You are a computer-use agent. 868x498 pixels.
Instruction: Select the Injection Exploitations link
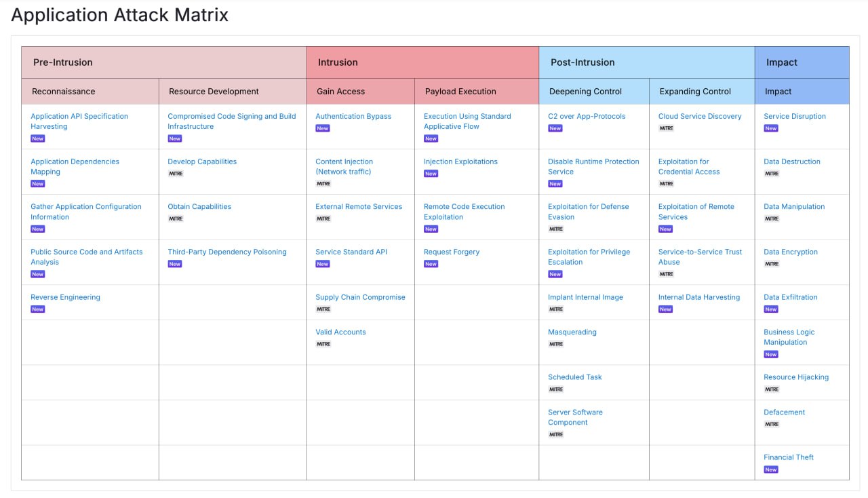coord(460,161)
